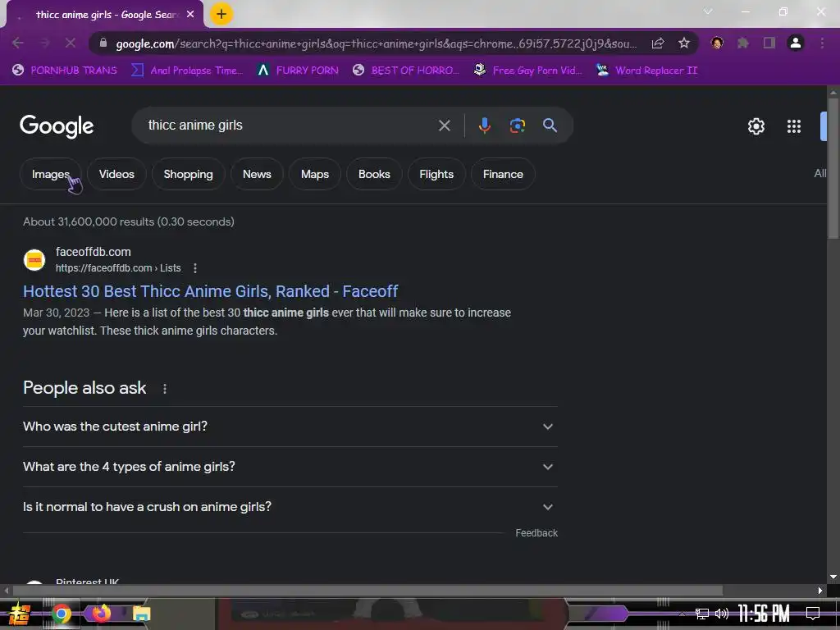840x630 pixels.
Task: Expand 'What are the 4 types of anime girls?'
Action: click(290, 467)
